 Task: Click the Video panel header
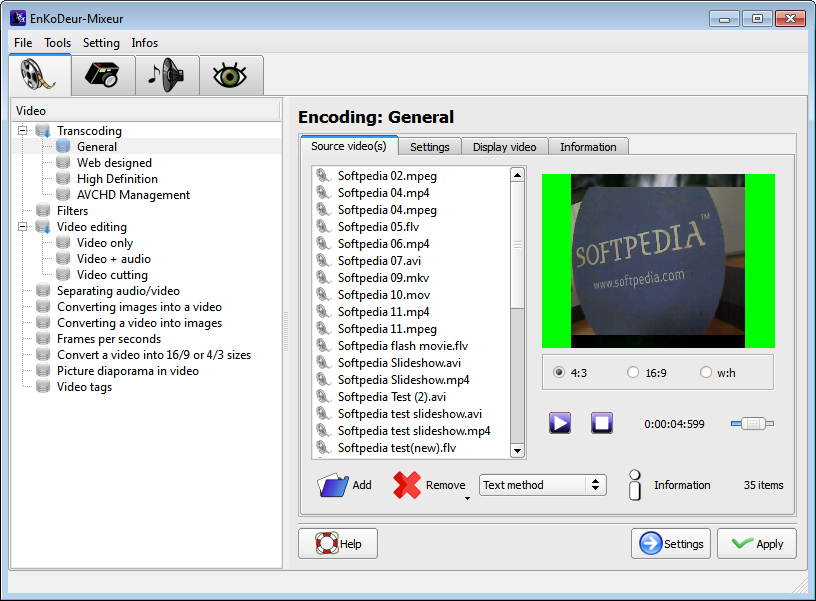coord(146,110)
